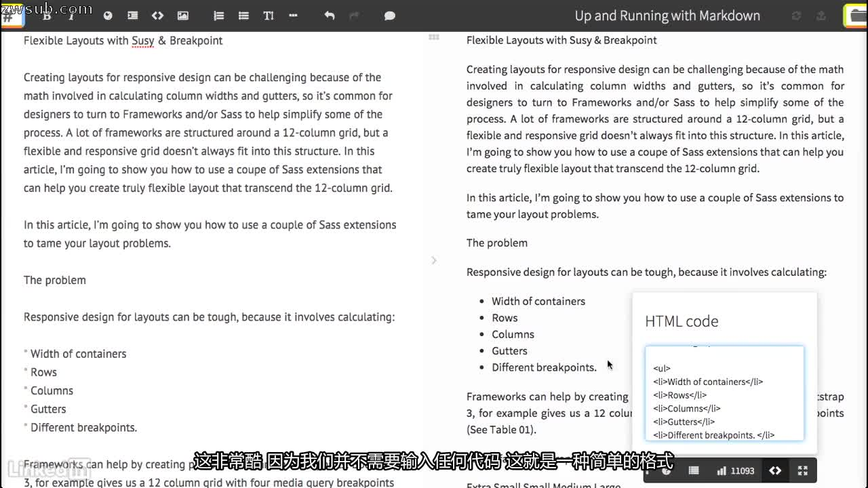Click the grip handle above the preview pane

pos(434,37)
